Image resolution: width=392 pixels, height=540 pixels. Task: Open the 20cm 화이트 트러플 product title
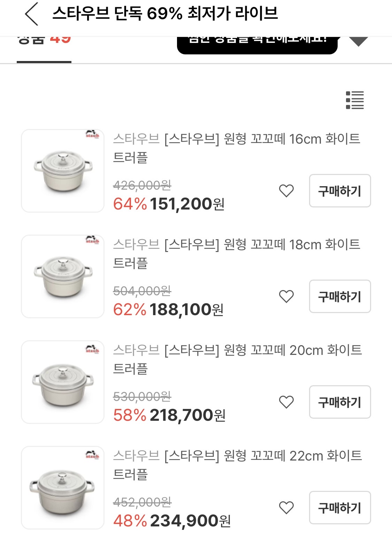(237, 358)
